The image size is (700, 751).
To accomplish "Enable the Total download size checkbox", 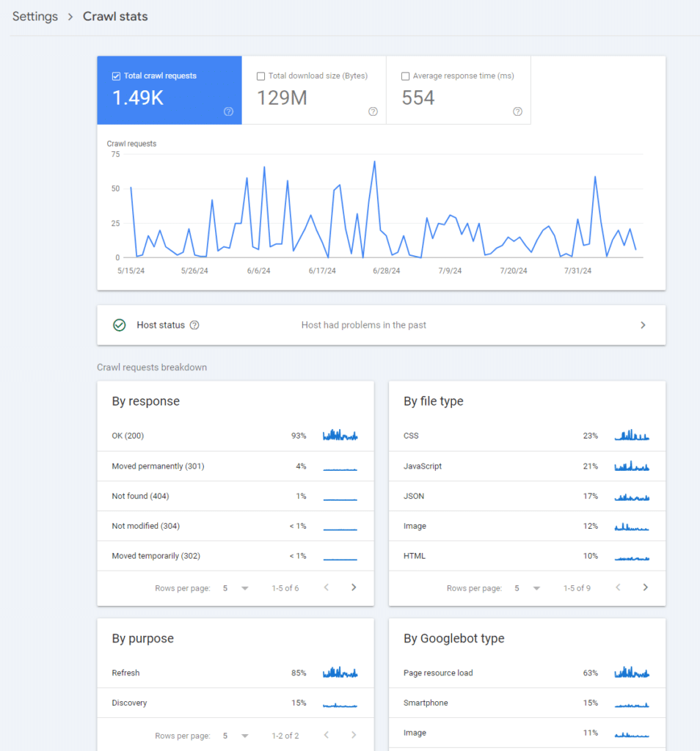I will (x=260, y=76).
